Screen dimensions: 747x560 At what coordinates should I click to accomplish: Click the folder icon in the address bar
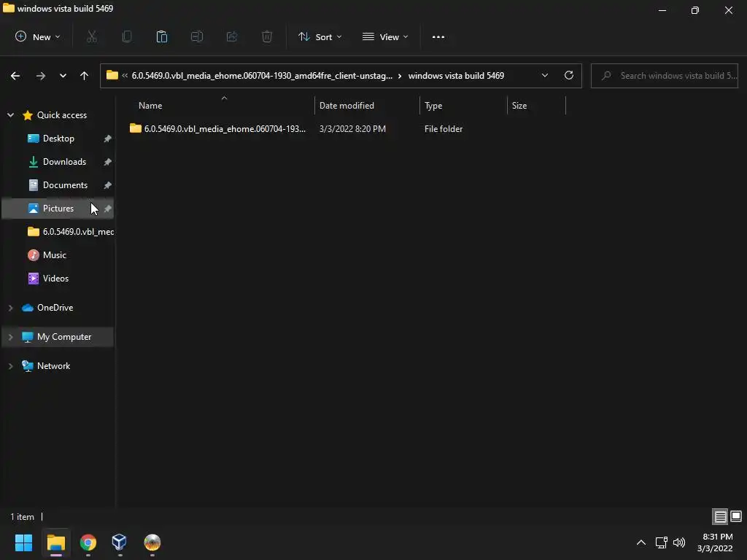(x=112, y=75)
